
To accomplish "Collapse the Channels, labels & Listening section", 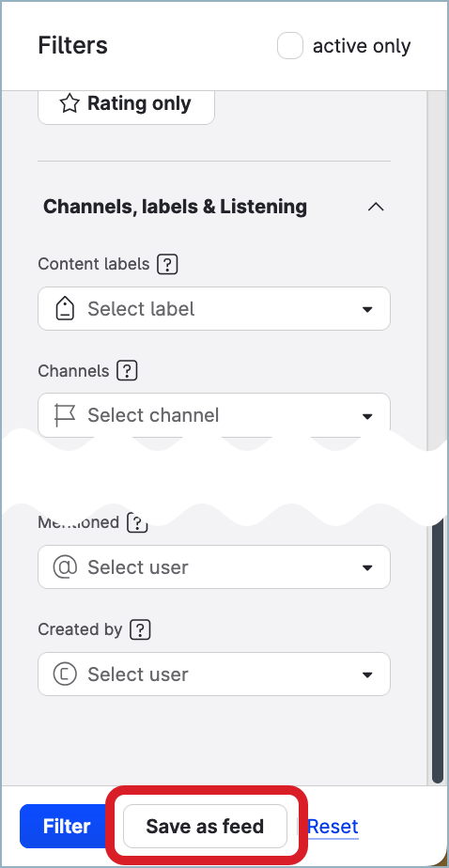I will click(376, 207).
